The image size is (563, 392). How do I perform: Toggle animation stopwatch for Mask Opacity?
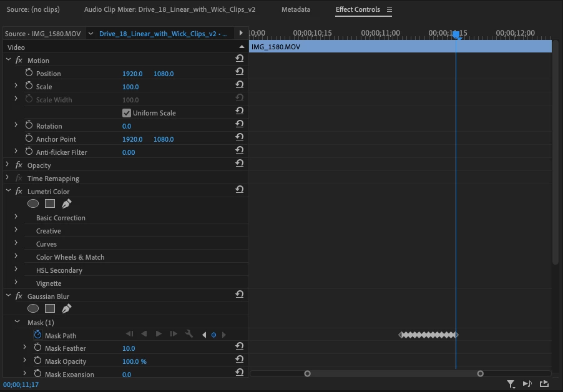tap(37, 360)
